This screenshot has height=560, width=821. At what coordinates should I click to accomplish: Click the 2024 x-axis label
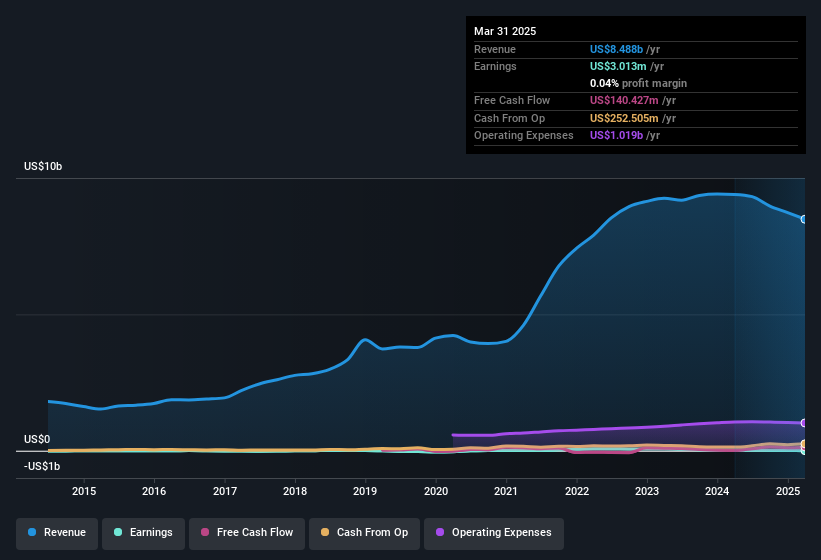pos(717,491)
